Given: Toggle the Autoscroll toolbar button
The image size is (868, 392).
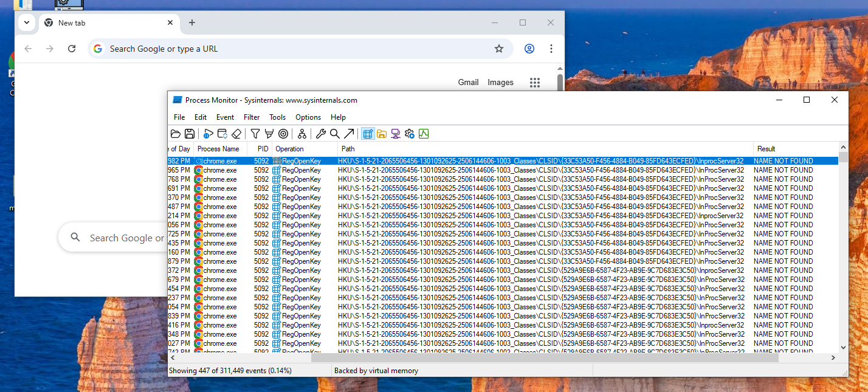Looking at the screenshot, I should tap(222, 134).
